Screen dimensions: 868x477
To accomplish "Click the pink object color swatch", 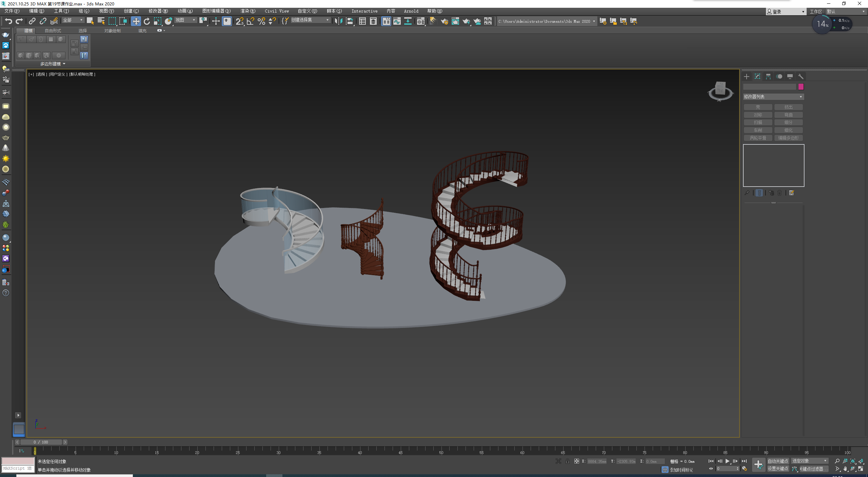I will pyautogui.click(x=801, y=87).
